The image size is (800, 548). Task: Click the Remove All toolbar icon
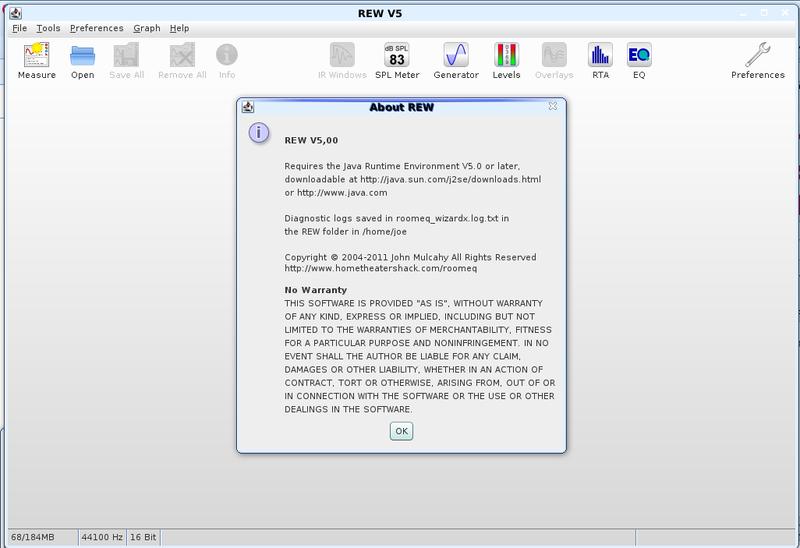182,61
